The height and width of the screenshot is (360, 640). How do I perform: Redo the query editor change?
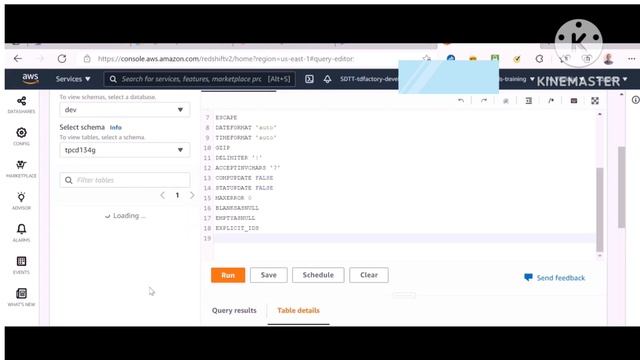tap(484, 100)
